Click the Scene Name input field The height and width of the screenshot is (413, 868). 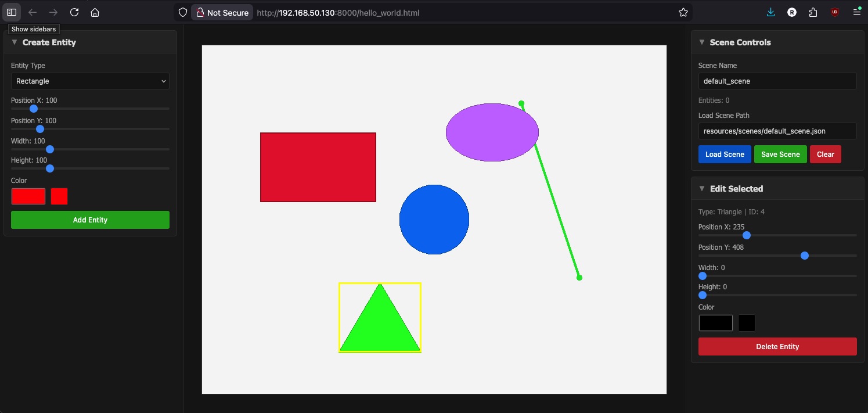click(x=777, y=81)
